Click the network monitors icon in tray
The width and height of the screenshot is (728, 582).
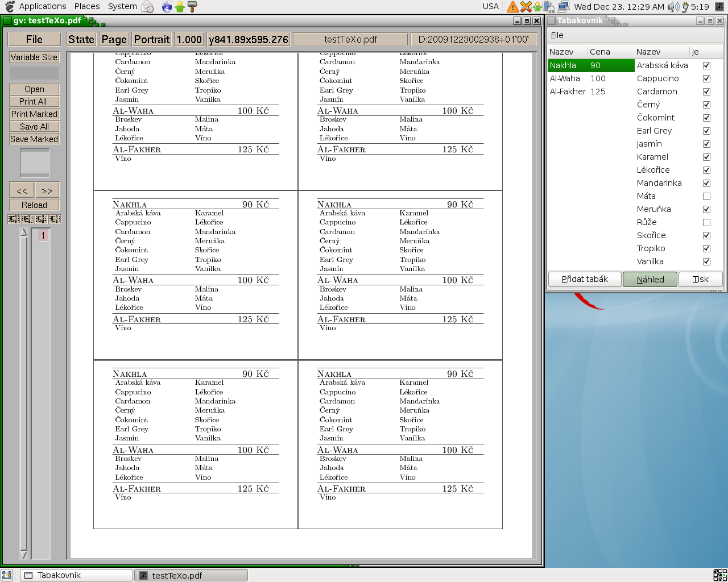pos(564,7)
